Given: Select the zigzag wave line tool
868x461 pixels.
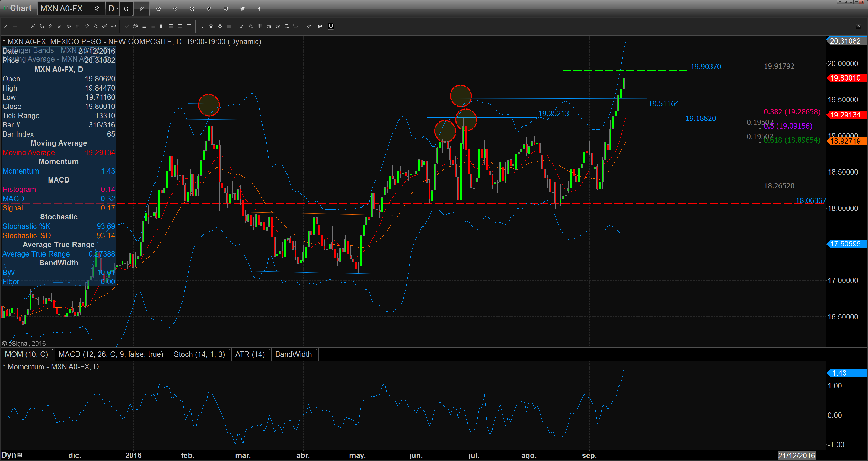Looking at the screenshot, I should coord(33,26).
